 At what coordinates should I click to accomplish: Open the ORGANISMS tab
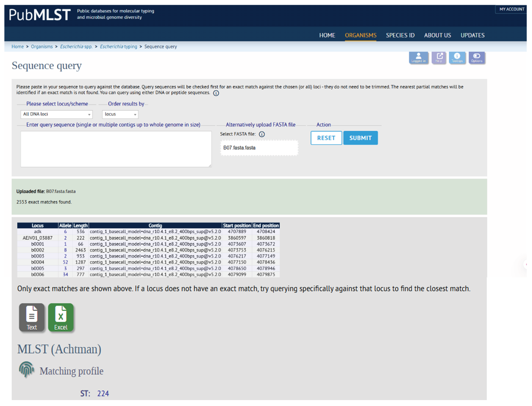tap(360, 35)
